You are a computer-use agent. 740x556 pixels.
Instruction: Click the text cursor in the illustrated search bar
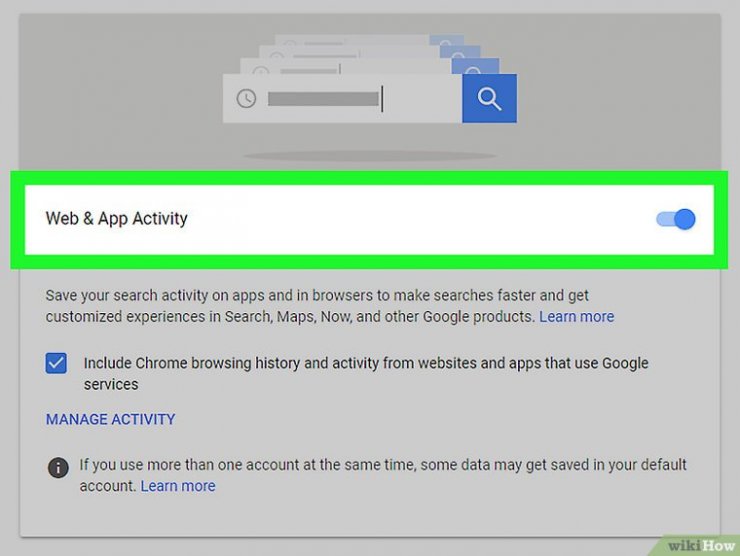[x=382, y=98]
